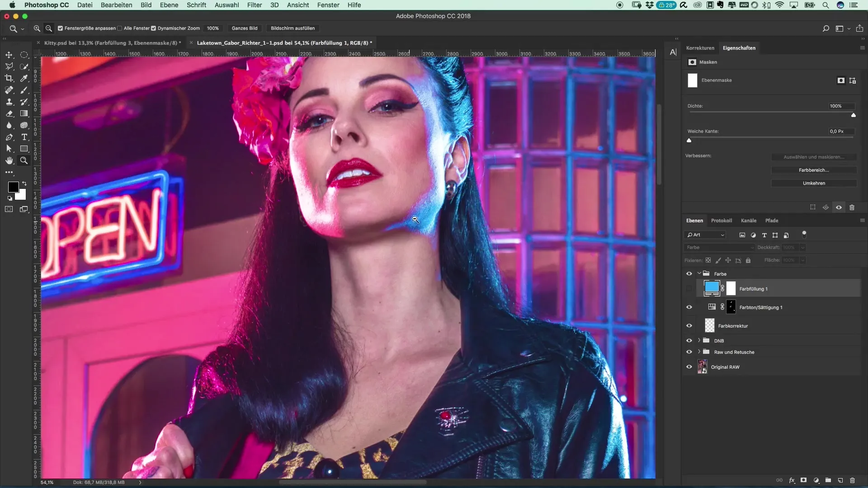The image size is (868, 488).
Task: Select the Move tool
Action: [9, 55]
